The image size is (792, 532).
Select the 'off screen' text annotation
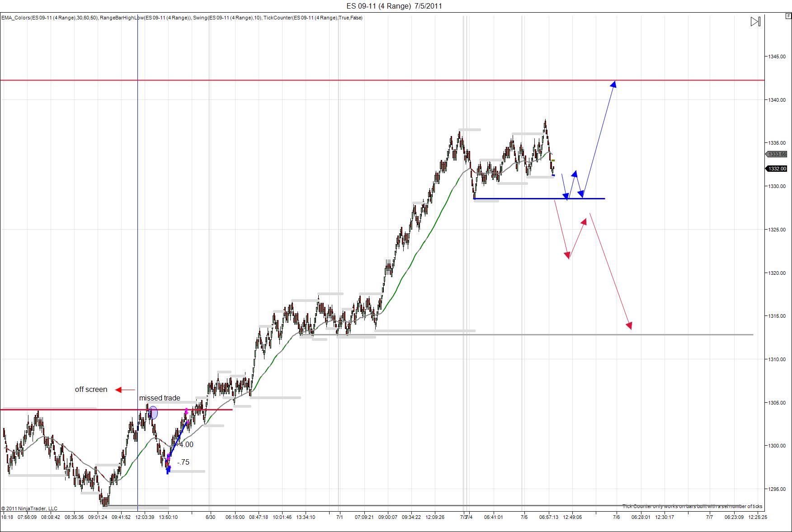pyautogui.click(x=91, y=389)
